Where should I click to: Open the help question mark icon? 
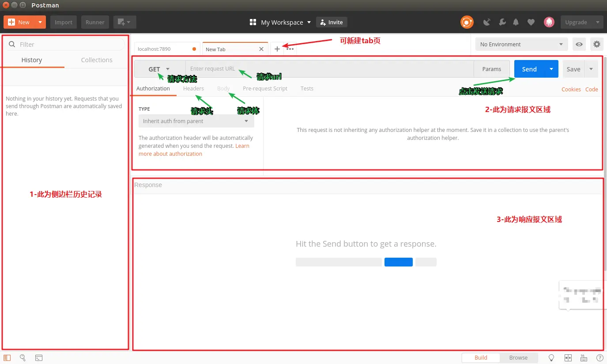[599, 358]
